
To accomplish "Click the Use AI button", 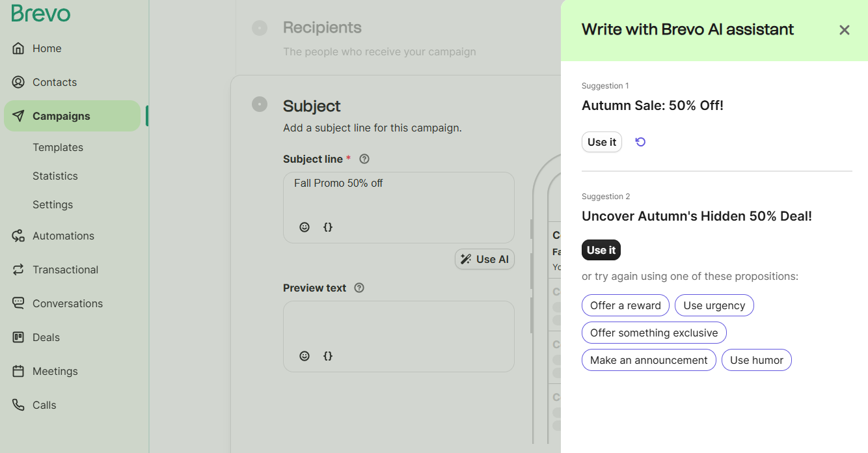I will coord(485,259).
